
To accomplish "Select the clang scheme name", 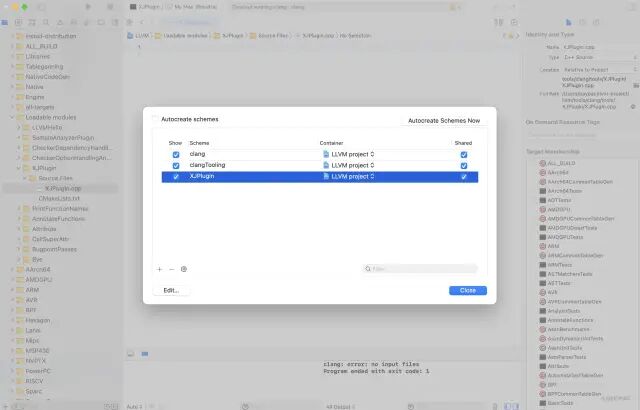I will tap(198, 154).
